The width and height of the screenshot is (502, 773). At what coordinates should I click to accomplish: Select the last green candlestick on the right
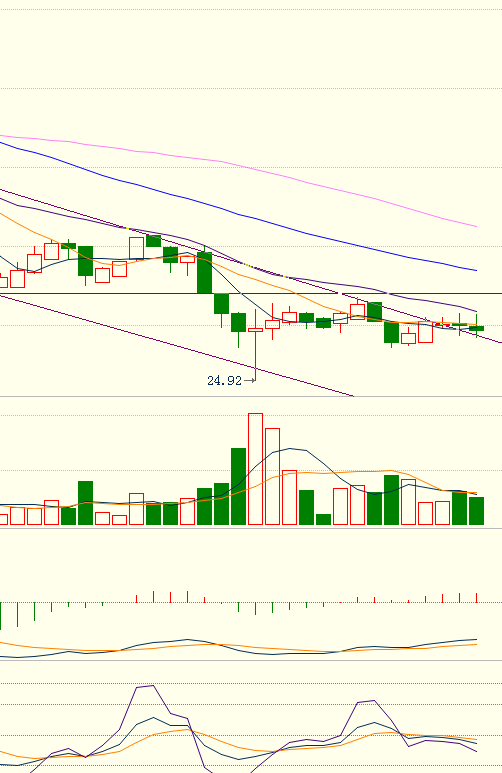(x=476, y=326)
